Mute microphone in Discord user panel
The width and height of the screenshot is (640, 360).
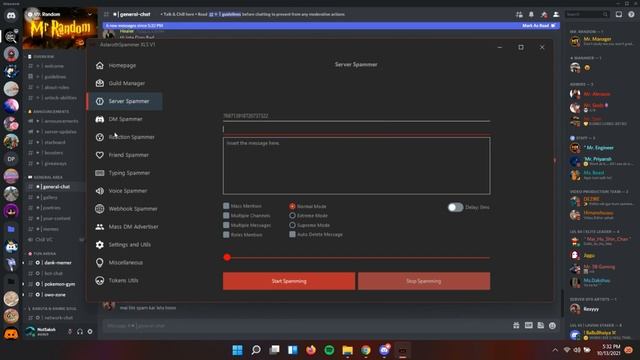pyautogui.click(x=70, y=331)
